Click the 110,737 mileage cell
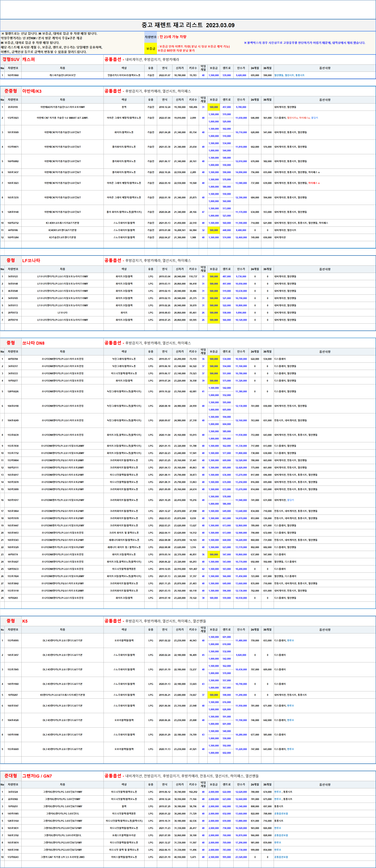 [x=193, y=276]
